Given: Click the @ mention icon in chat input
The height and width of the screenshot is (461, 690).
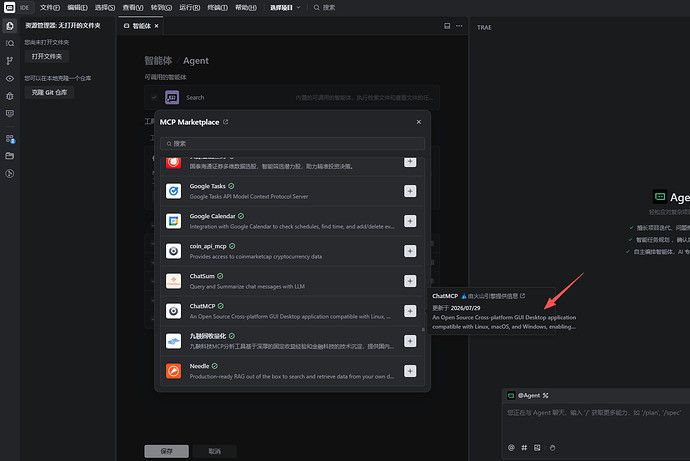Looking at the screenshot, I should (x=511, y=447).
